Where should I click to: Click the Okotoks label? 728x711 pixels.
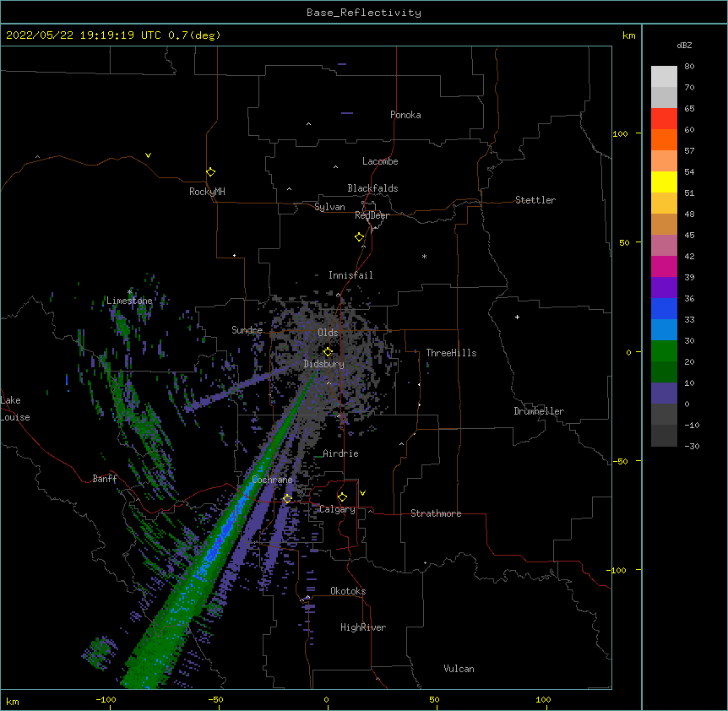tap(348, 591)
